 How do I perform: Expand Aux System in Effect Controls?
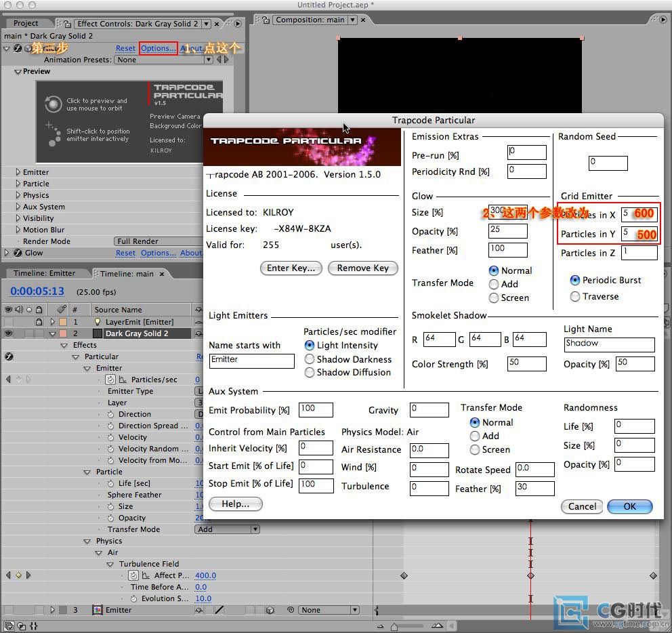[18, 207]
